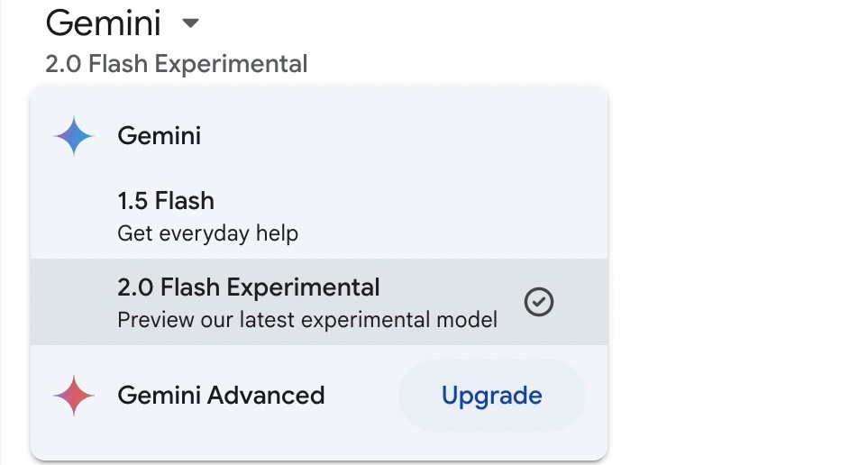
Task: Click the Gemini Advanced label
Action: (x=221, y=395)
